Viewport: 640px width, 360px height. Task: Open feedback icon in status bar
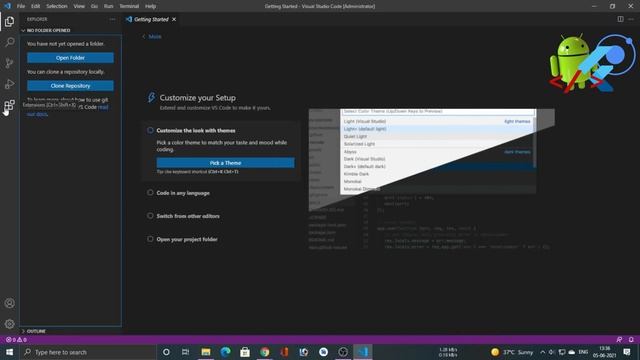[x=619, y=340]
